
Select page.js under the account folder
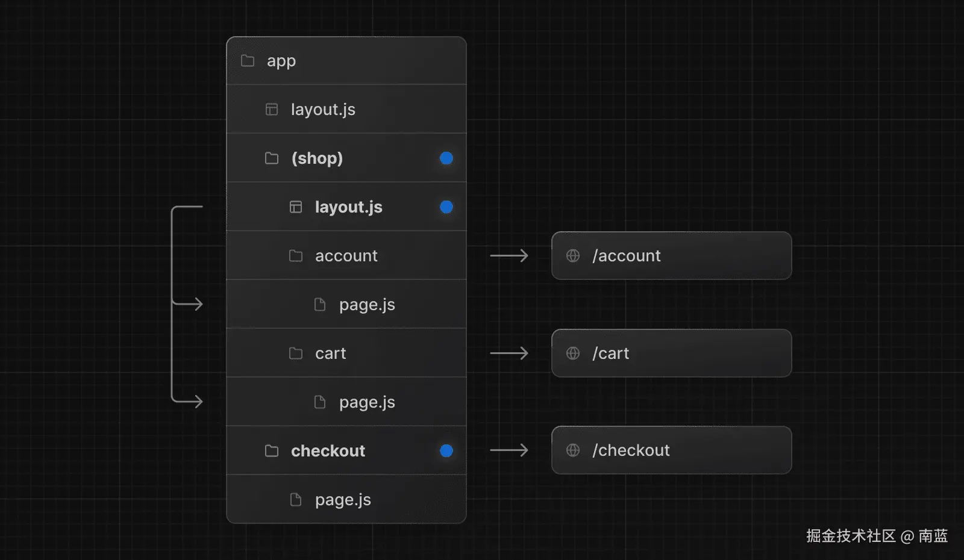point(367,305)
